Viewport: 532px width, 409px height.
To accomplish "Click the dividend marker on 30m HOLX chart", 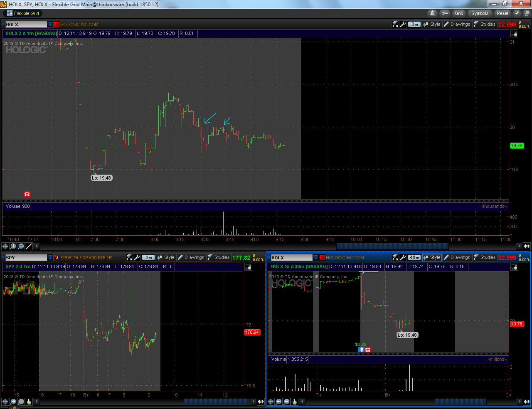I will (361, 350).
